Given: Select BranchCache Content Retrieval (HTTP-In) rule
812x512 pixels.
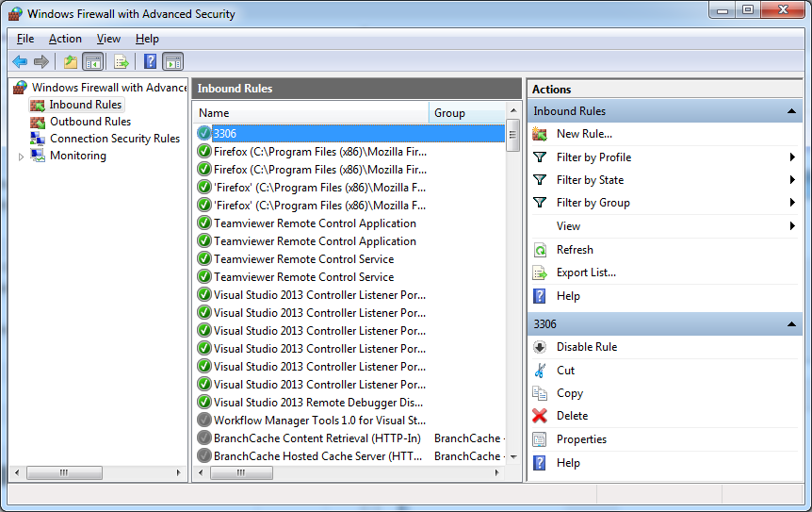Looking at the screenshot, I should coord(317,438).
